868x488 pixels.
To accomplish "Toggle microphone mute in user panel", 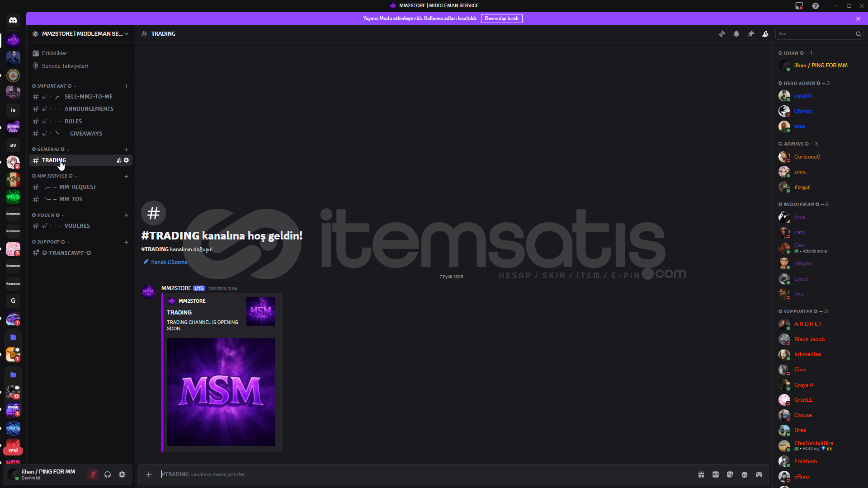I will tap(93, 474).
